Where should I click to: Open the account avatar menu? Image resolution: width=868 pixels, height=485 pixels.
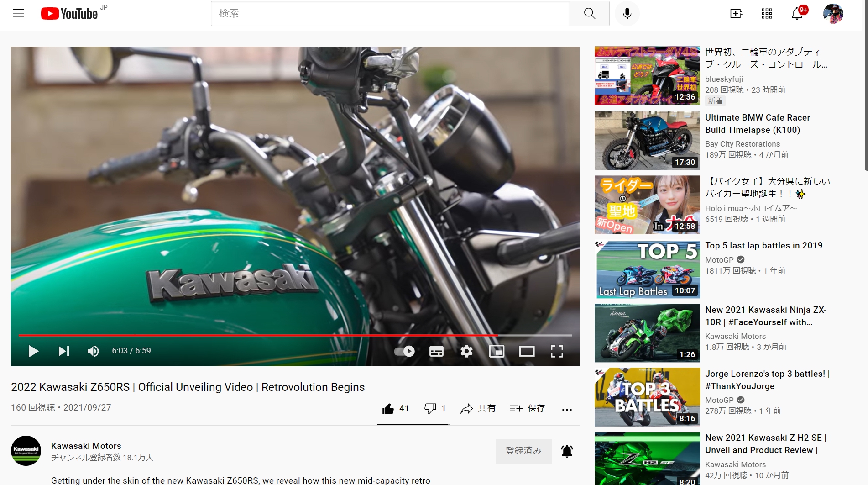click(x=833, y=13)
